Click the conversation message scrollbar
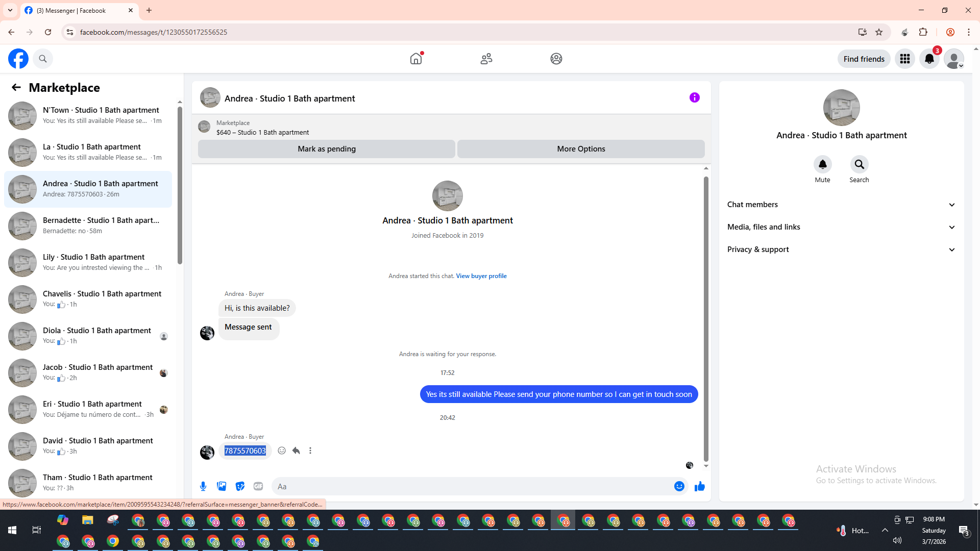 pyautogui.click(x=706, y=319)
